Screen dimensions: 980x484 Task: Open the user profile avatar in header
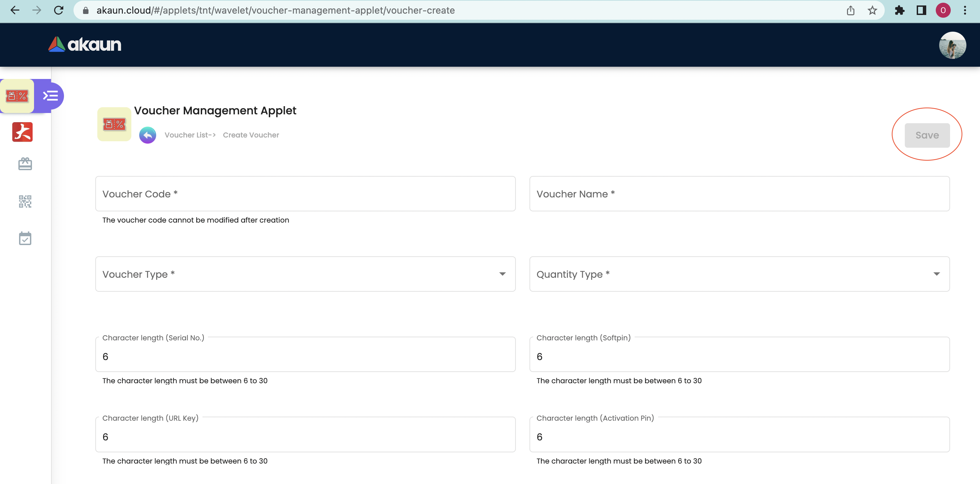pyautogui.click(x=952, y=45)
